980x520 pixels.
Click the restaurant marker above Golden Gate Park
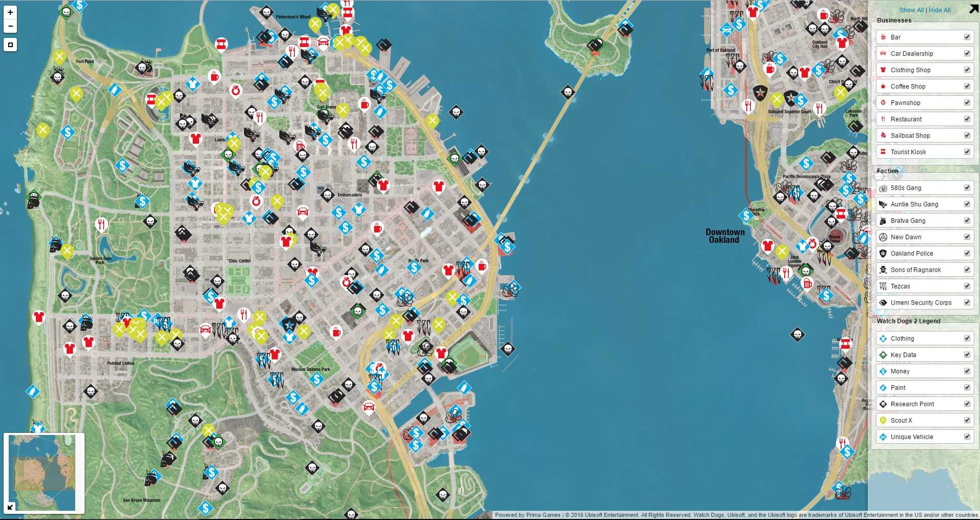(x=101, y=224)
